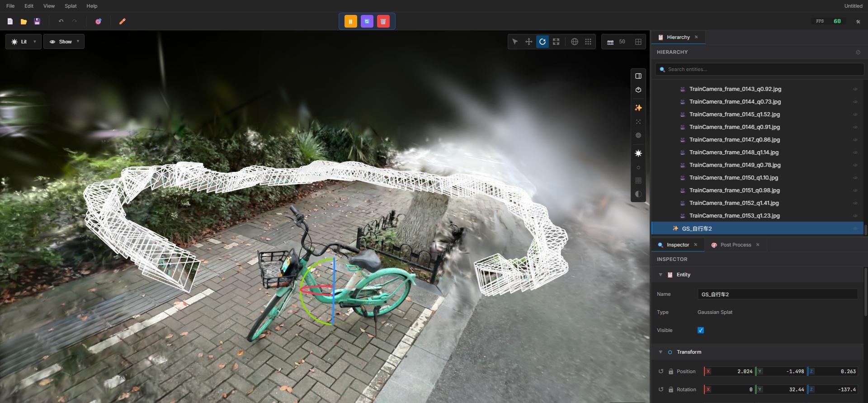Reset Position with the reset arrow
The height and width of the screenshot is (403, 868).
[x=661, y=371]
